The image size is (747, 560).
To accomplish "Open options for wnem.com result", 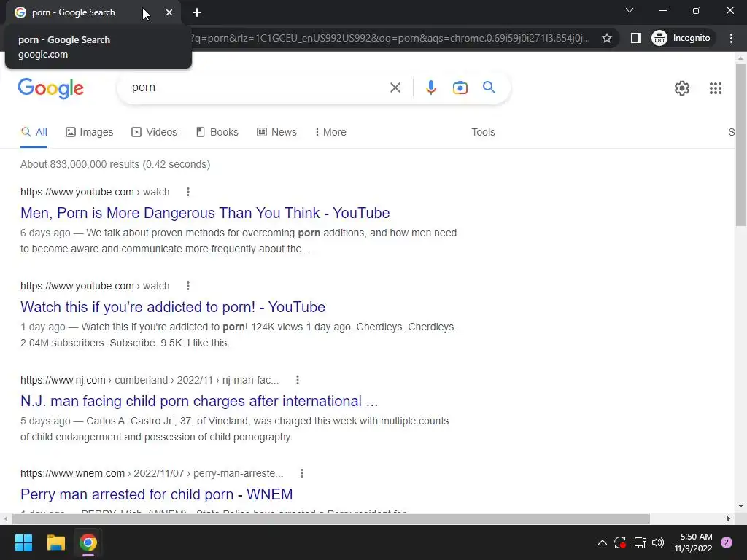I will (x=301, y=473).
